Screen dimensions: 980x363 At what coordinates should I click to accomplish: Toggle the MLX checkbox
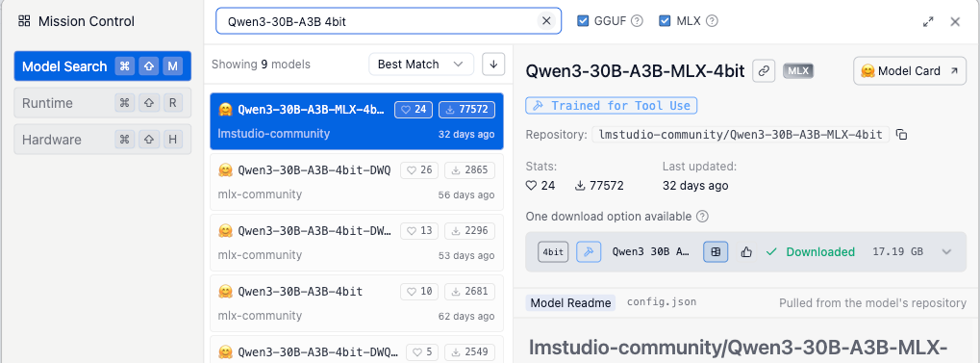[x=665, y=21]
